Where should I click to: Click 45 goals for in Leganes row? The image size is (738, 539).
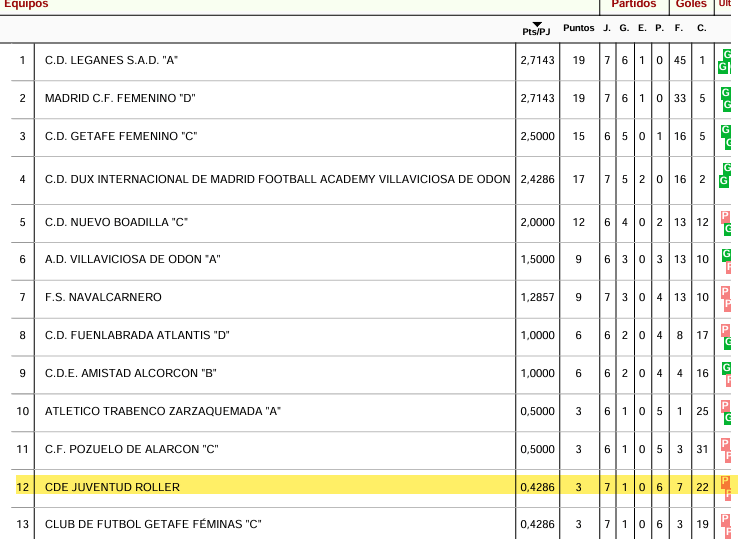point(680,60)
